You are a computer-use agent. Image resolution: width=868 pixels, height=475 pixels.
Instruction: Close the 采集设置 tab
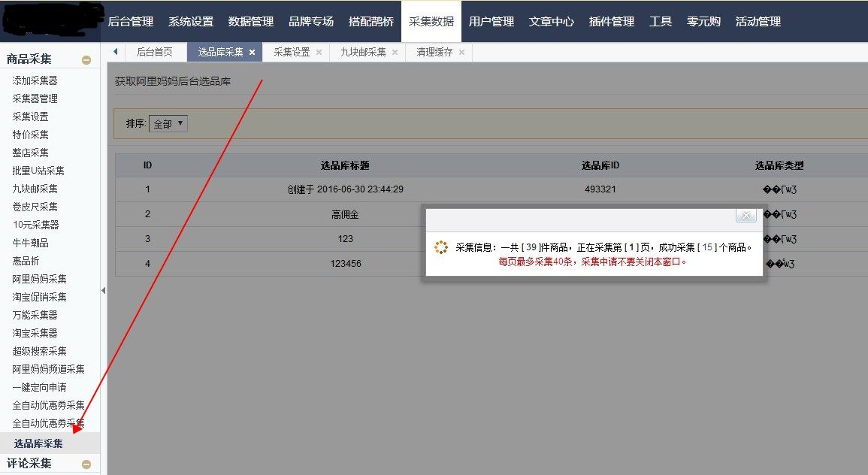point(319,52)
